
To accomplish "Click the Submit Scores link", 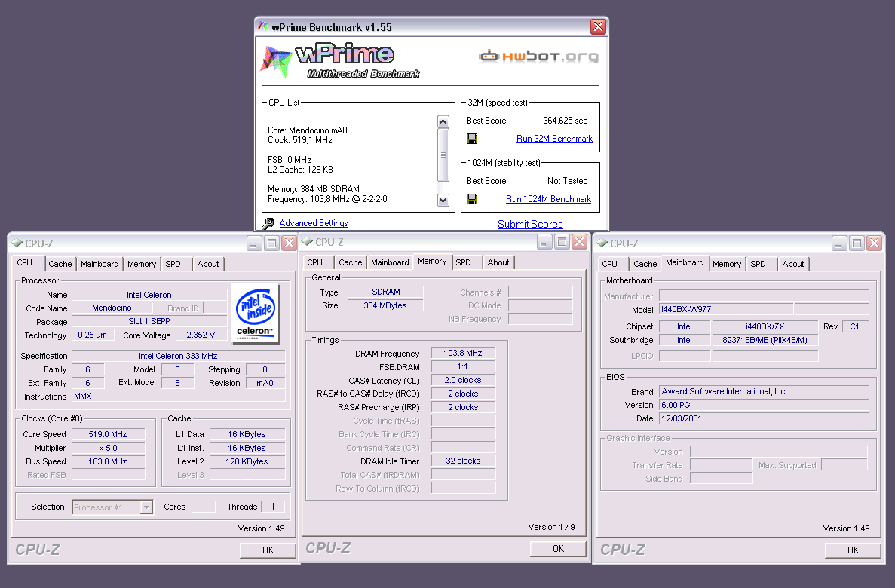I will click(x=530, y=225).
